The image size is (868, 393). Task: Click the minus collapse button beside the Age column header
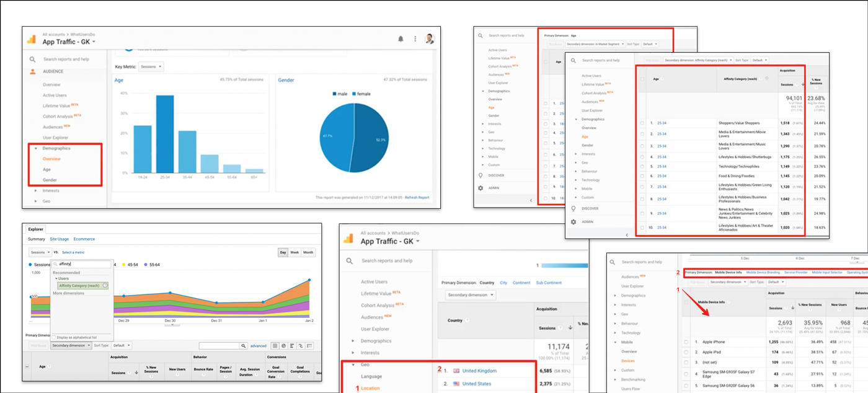[26, 367]
